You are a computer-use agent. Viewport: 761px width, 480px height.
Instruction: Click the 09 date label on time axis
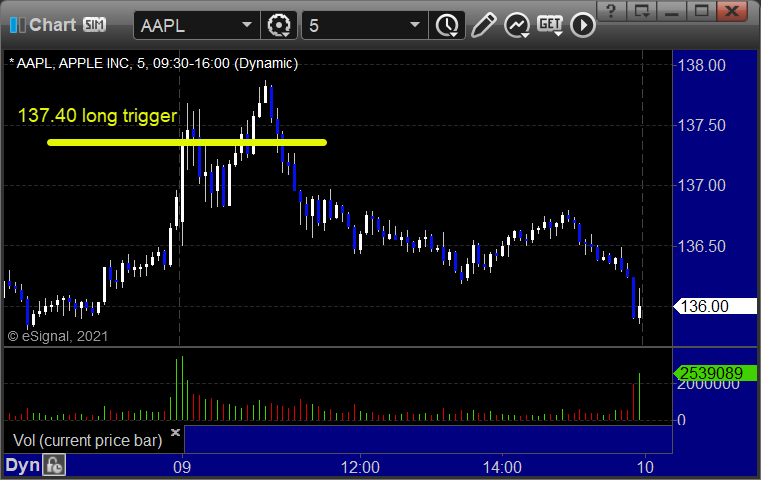(182, 467)
